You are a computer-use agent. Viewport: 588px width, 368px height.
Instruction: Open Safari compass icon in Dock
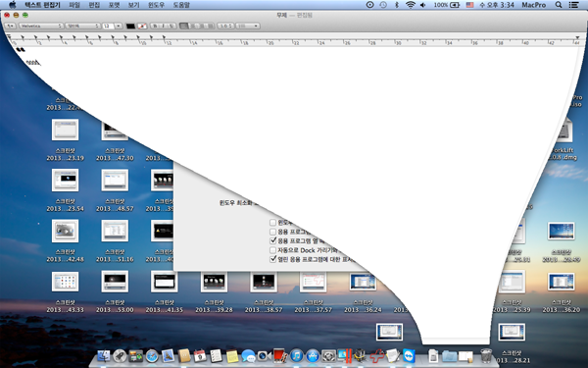tap(152, 355)
